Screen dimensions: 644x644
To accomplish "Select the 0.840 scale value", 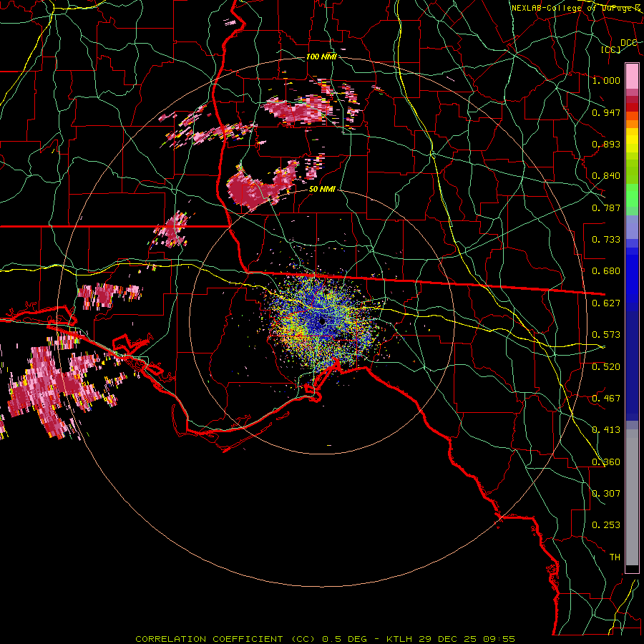I will tap(606, 176).
